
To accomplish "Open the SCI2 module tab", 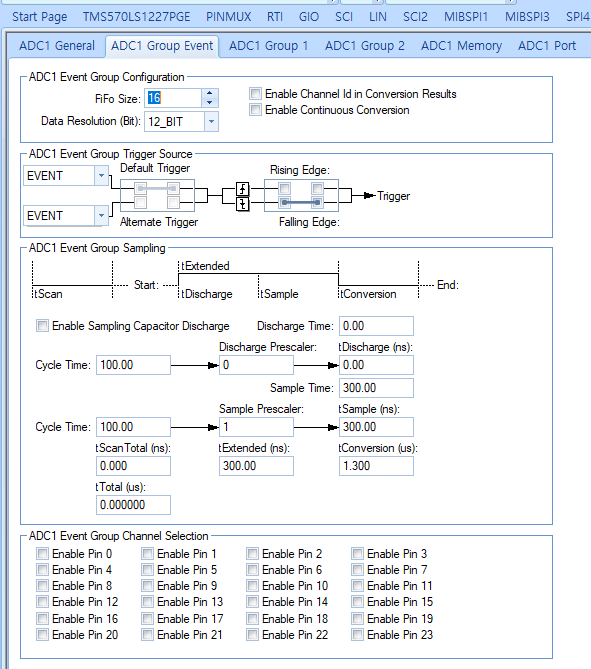I will [x=415, y=17].
